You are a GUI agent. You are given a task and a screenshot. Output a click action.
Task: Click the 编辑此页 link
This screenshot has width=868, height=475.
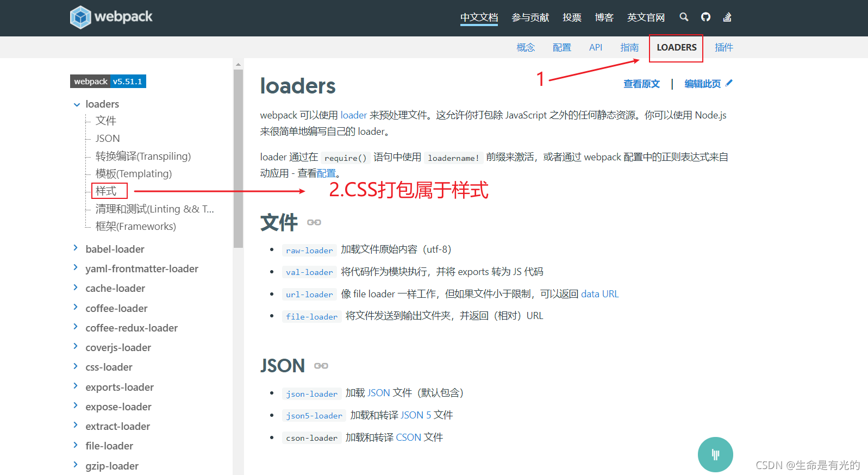tap(702, 84)
